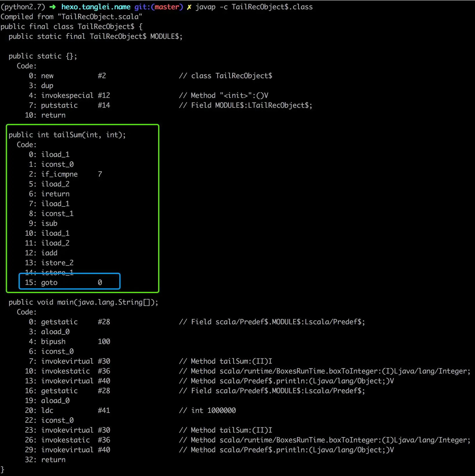The width and height of the screenshot is (475, 476).
Task: Click the '32: return' instruction
Action: [45, 459]
